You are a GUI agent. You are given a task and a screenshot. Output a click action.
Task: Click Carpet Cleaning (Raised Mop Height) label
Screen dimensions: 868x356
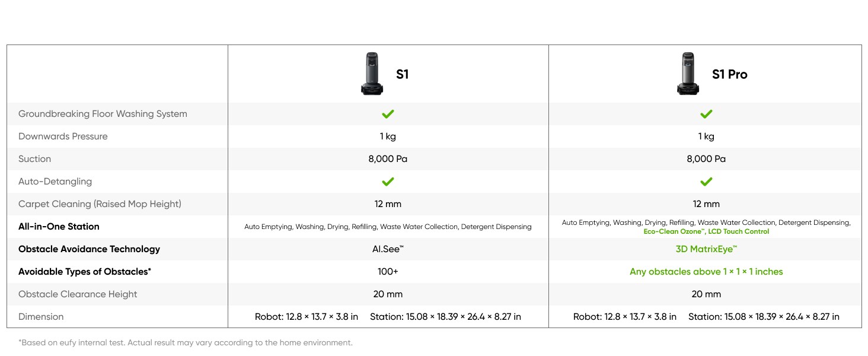point(100,204)
